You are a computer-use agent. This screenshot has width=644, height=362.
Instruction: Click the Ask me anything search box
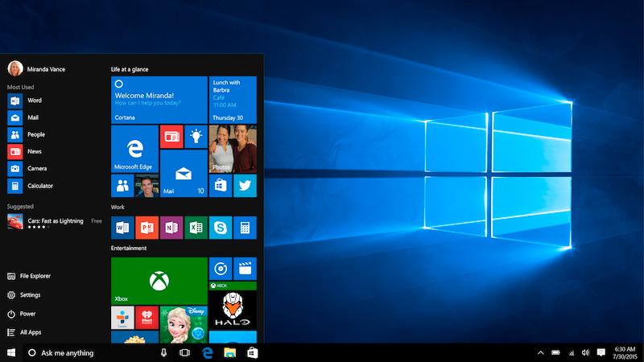90,353
